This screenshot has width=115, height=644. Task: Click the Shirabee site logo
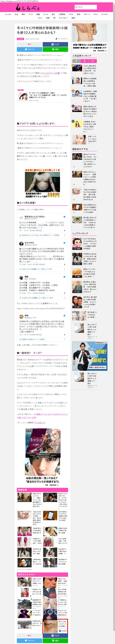pos(27,7)
